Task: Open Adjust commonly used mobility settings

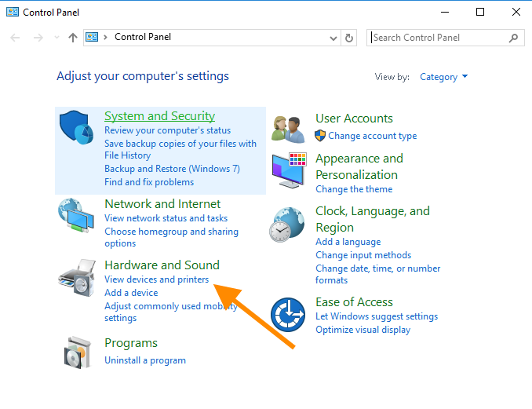Action: tap(170, 312)
